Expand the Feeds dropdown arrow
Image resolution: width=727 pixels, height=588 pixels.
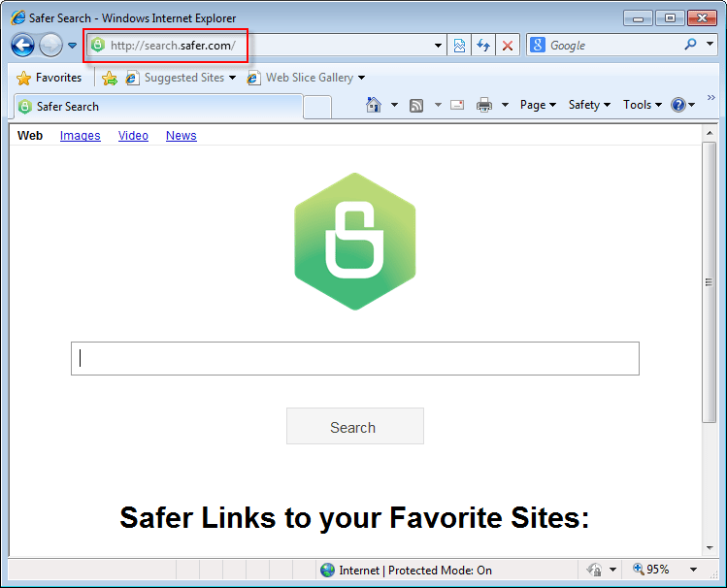tap(438, 105)
